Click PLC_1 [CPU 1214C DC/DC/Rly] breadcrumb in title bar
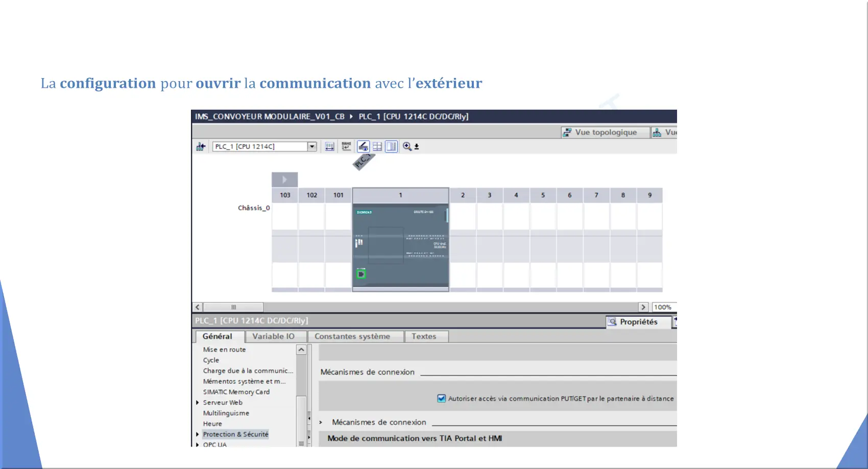 (413, 116)
